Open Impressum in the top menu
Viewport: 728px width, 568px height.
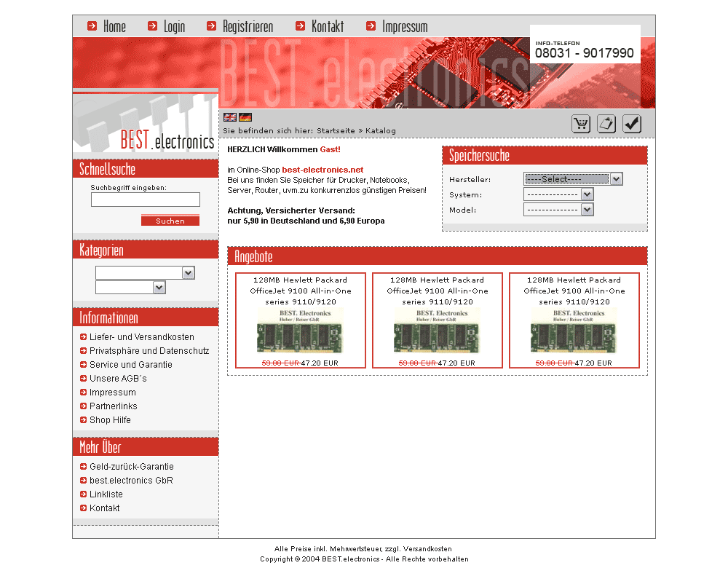click(405, 26)
